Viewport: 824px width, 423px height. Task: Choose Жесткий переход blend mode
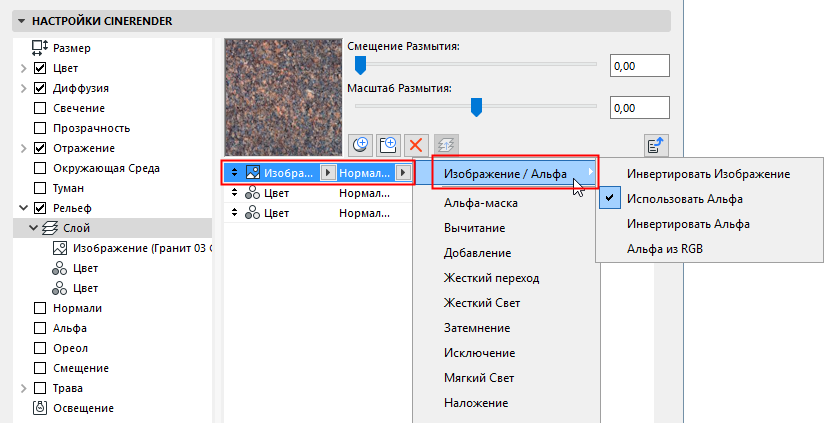click(x=491, y=278)
